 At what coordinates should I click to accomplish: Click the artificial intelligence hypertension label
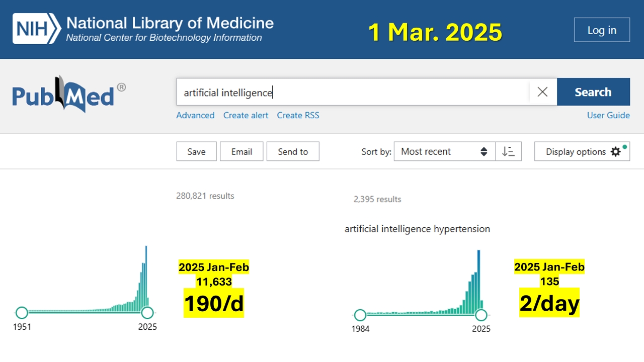click(x=417, y=229)
